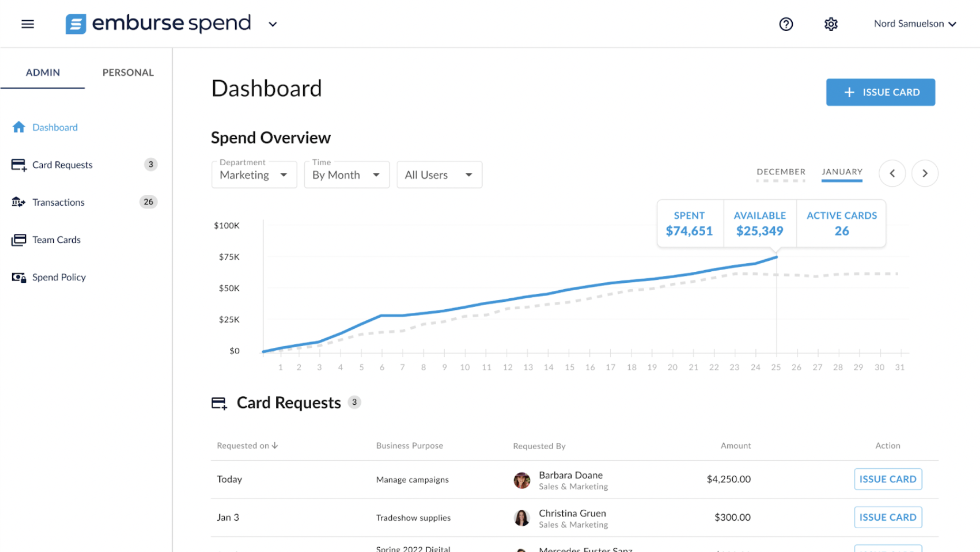
Task: Switch to the Personal tab
Action: tap(128, 72)
